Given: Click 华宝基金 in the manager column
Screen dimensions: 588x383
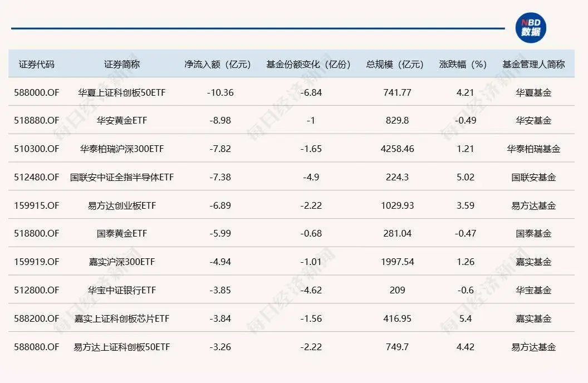Looking at the screenshot, I should coord(533,290).
